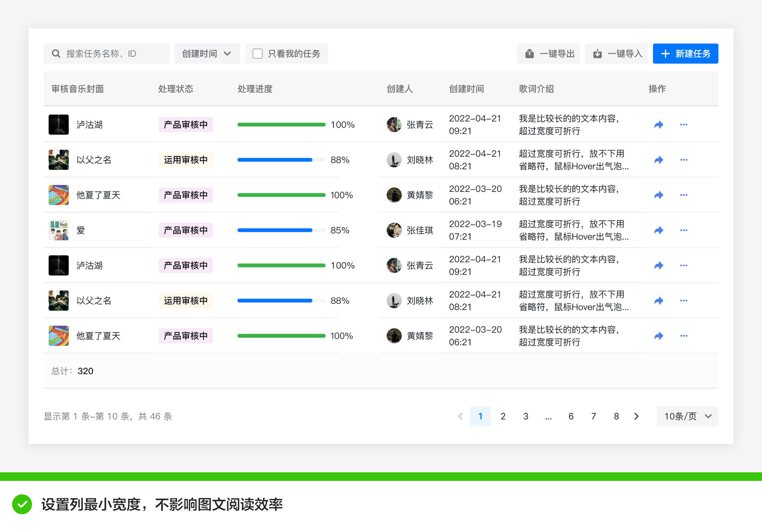The width and height of the screenshot is (762, 532).
Task: Open more options for 爱 row
Action: (683, 230)
